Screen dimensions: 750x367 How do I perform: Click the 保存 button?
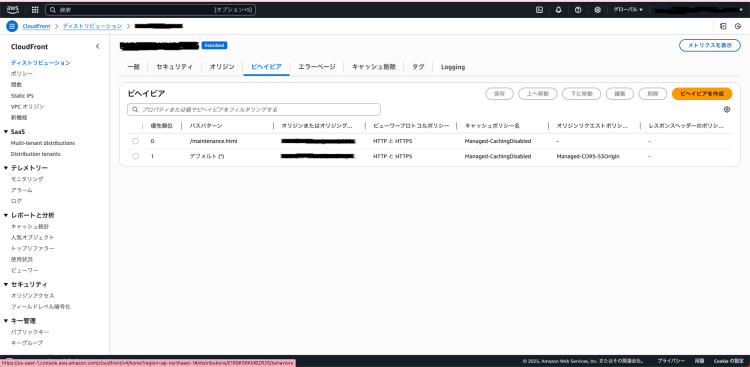click(499, 94)
